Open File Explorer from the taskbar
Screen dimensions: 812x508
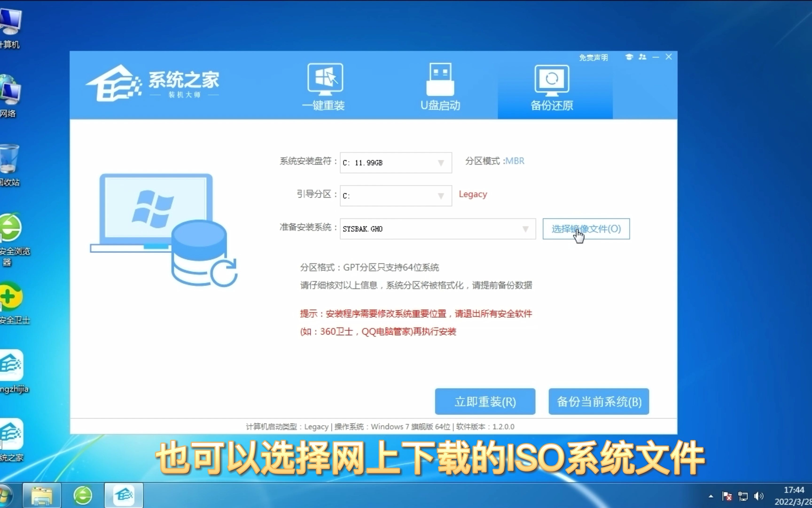(42, 495)
